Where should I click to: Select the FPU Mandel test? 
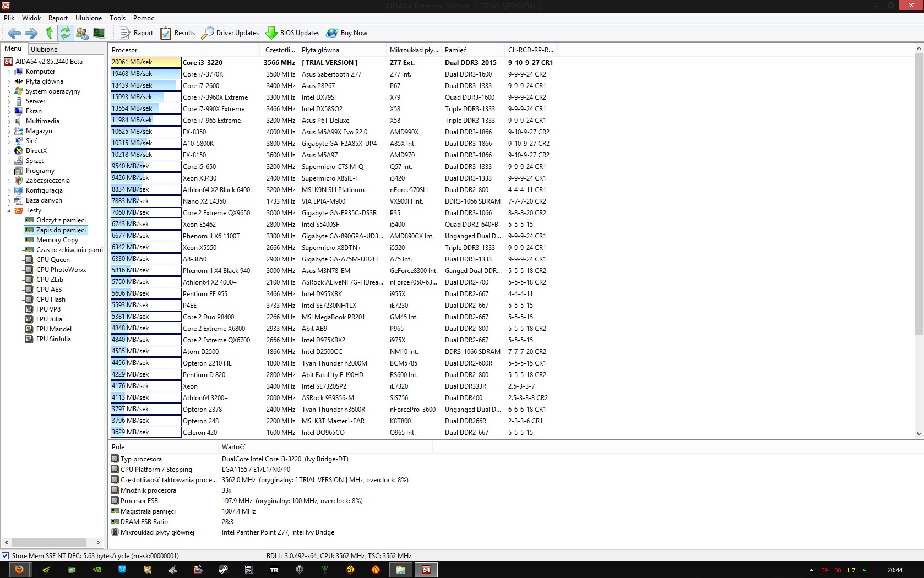pyautogui.click(x=54, y=329)
